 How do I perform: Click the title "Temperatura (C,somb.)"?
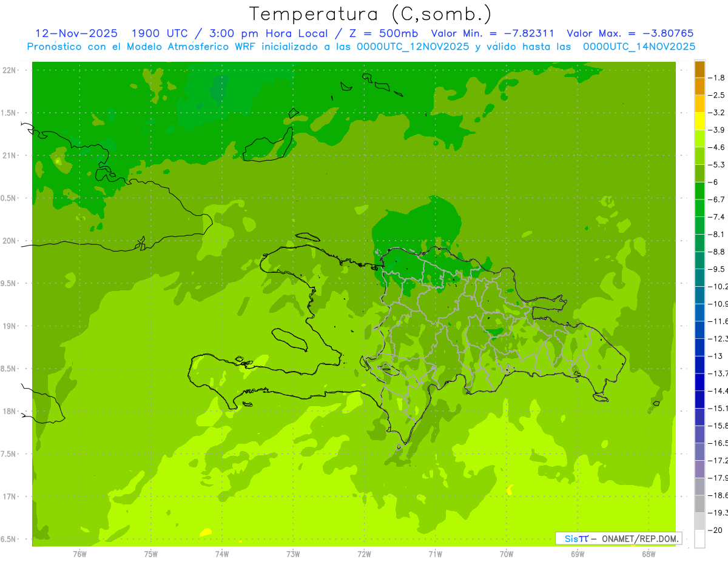(x=371, y=14)
